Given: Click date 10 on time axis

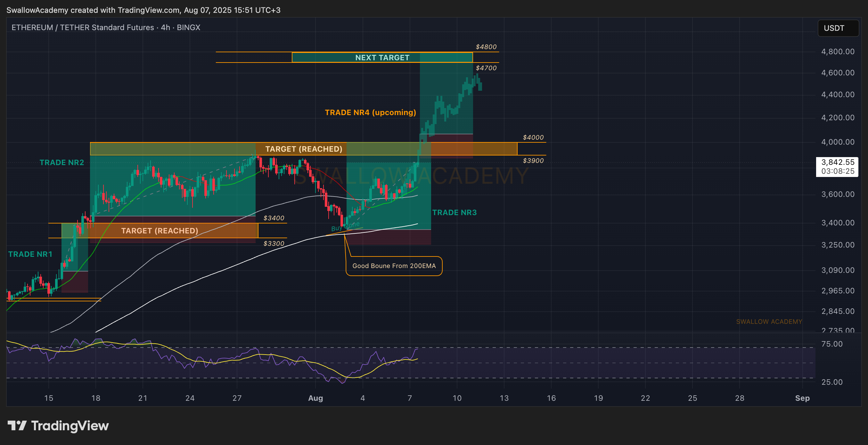Looking at the screenshot, I should (457, 398).
